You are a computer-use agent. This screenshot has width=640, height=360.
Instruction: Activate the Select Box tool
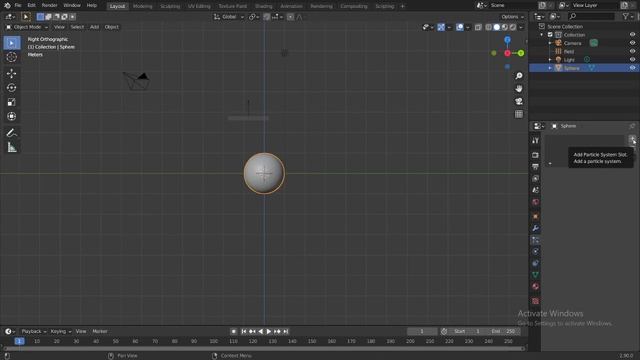point(11,43)
